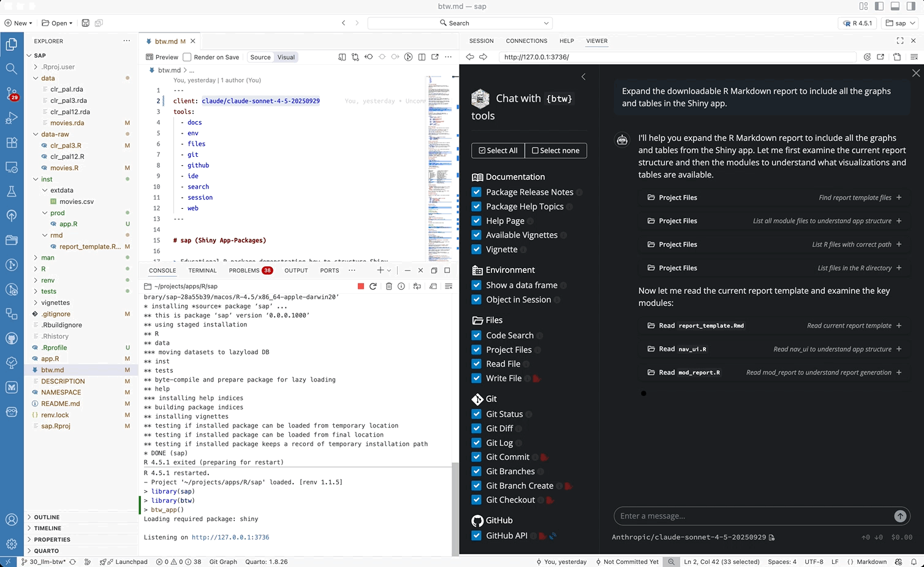Image resolution: width=924 pixels, height=567 pixels.
Task: Switch to the TERMINAL tab
Action: pos(202,271)
